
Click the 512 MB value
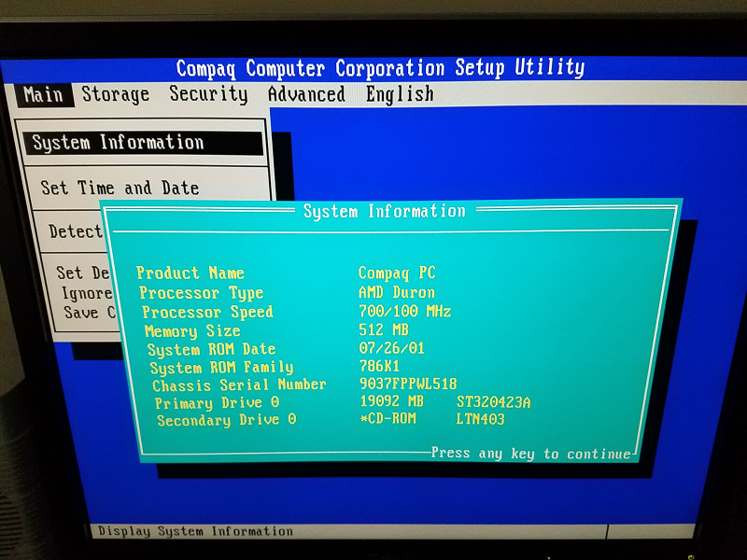[384, 329]
